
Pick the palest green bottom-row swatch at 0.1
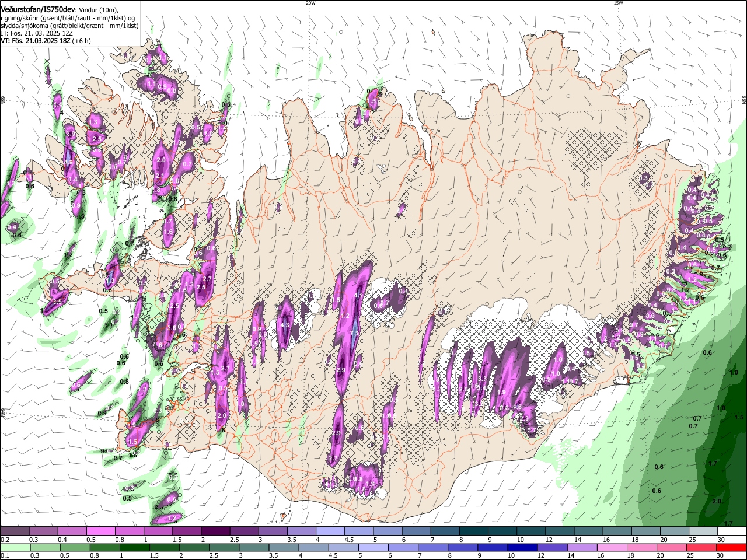[x=15, y=548]
